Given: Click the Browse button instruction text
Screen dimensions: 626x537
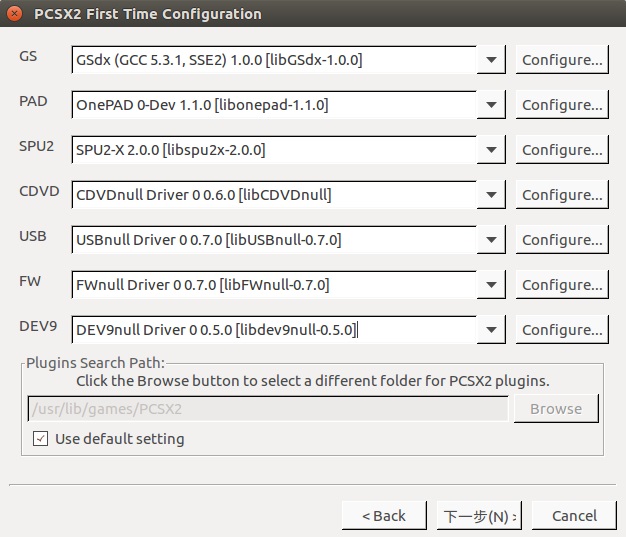Looking at the screenshot, I should click(313, 381).
